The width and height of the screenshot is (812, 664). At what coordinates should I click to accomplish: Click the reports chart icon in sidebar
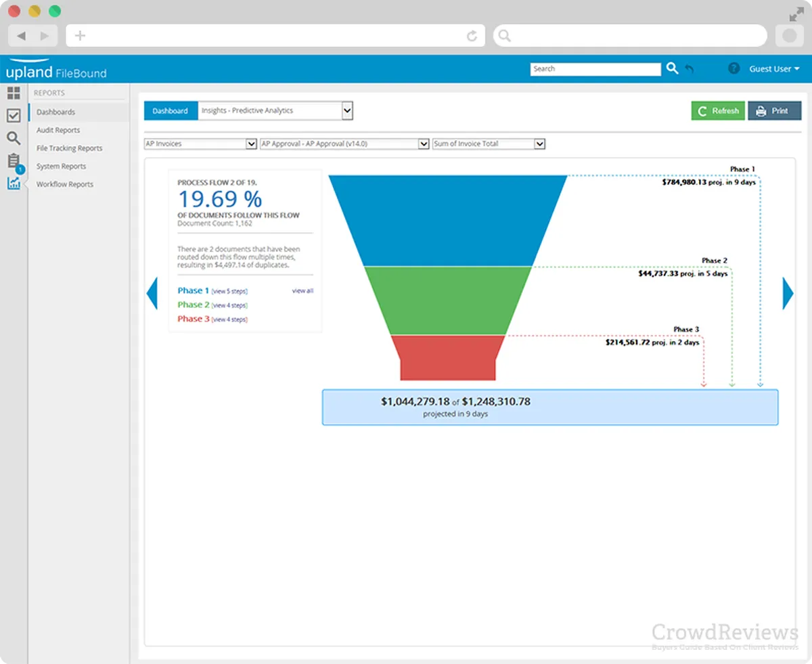coord(14,183)
